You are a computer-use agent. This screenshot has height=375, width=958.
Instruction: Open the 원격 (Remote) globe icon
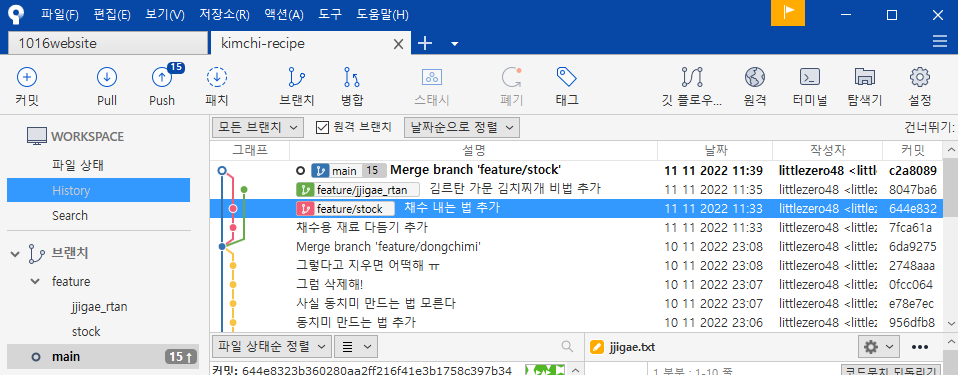pyautogui.click(x=755, y=78)
